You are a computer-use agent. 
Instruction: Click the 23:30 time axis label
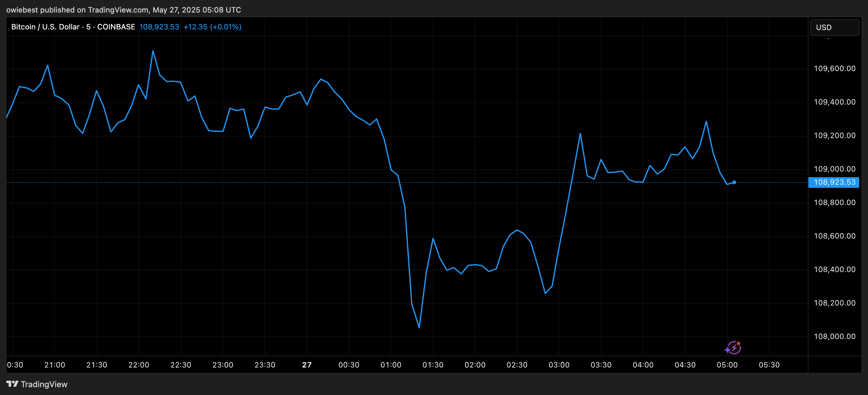(x=265, y=365)
